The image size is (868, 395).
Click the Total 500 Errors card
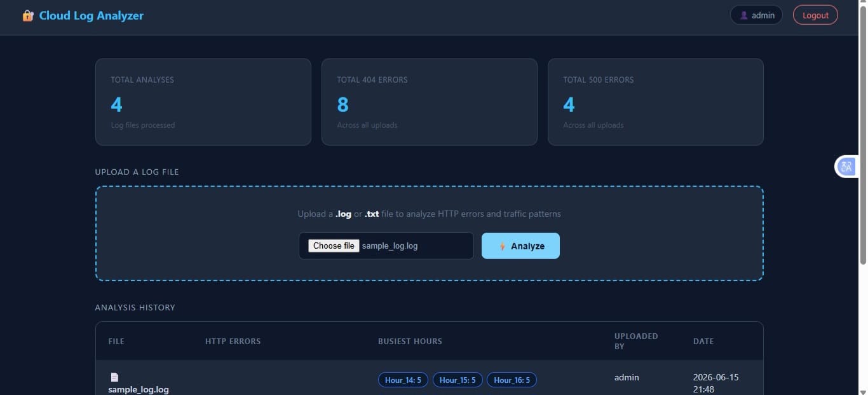click(656, 102)
